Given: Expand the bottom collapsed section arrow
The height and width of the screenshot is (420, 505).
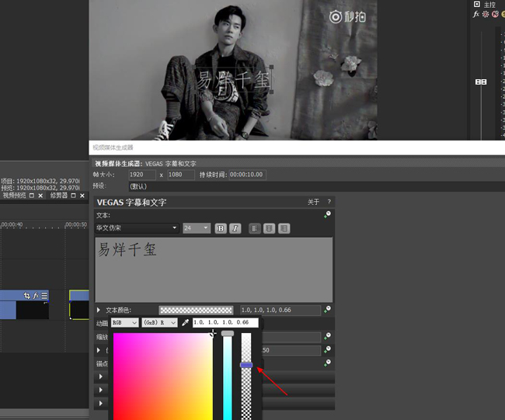Looking at the screenshot, I should tap(101, 403).
